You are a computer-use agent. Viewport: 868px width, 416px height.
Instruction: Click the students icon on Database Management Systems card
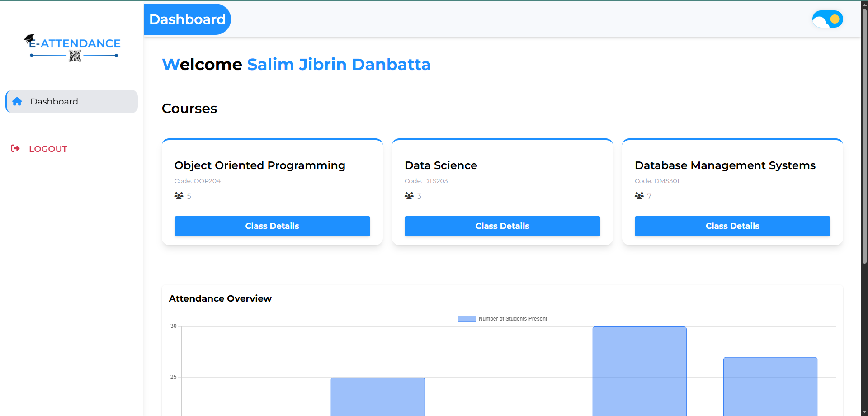coord(639,196)
